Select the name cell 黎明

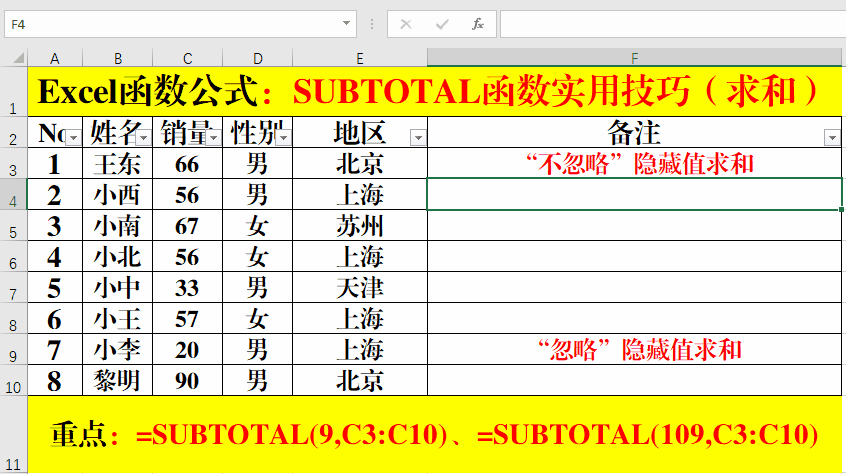(x=118, y=381)
